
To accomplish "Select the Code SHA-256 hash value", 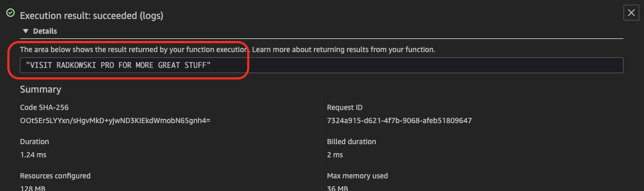I will [115, 120].
